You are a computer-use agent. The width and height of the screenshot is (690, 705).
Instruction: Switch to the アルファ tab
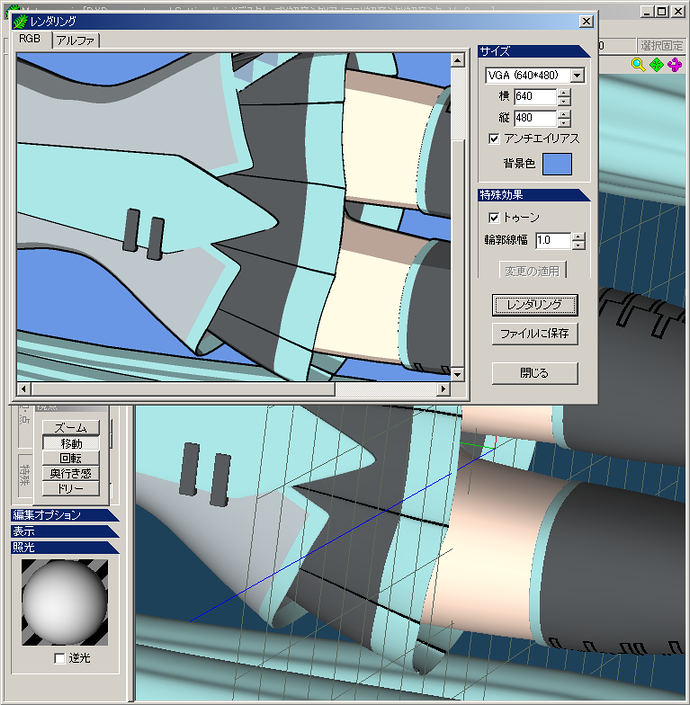76,40
